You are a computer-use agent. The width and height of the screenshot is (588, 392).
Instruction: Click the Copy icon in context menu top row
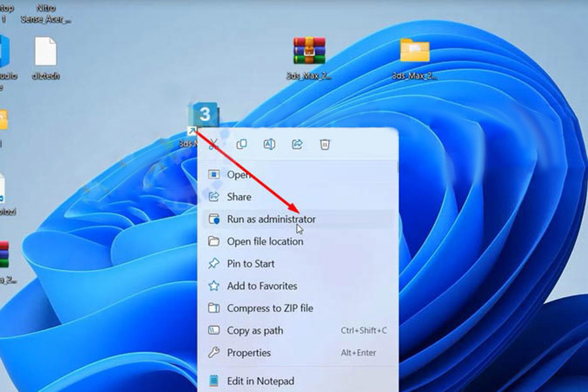tap(241, 144)
